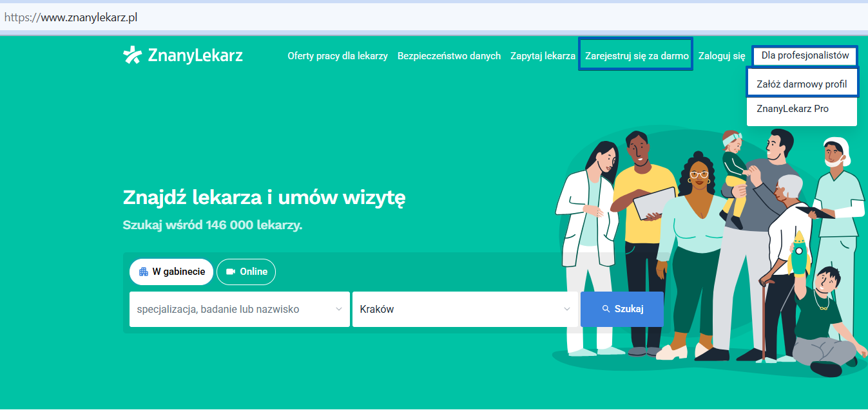This screenshot has height=410, width=868.
Task: Select Załóż darmowy profil from the menu
Action: (x=802, y=82)
